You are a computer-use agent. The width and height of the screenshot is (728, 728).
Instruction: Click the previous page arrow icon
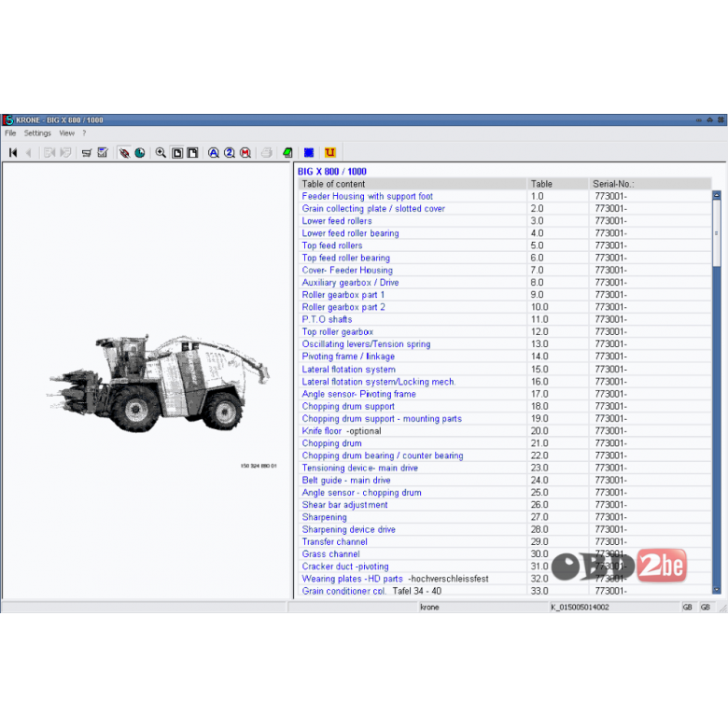[29, 152]
